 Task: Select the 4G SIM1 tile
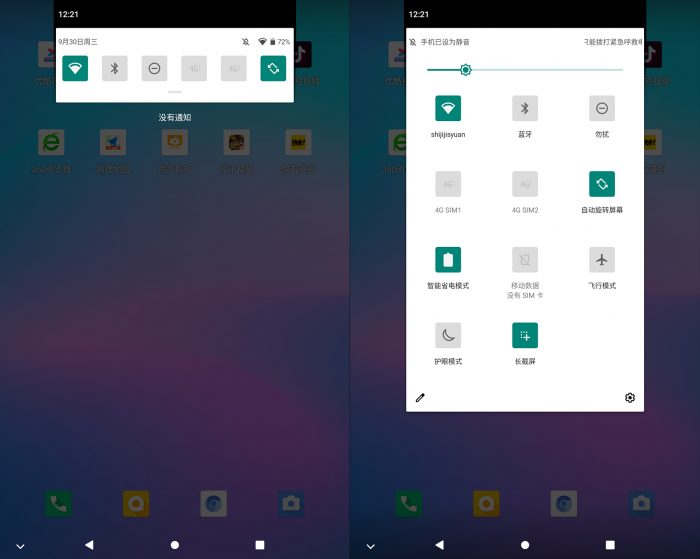click(x=448, y=184)
